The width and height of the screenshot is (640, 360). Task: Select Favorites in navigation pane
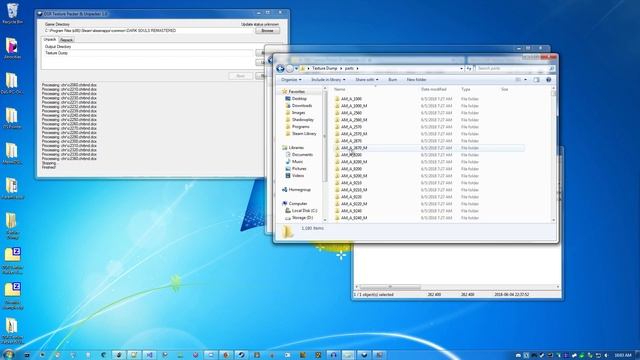[297, 92]
